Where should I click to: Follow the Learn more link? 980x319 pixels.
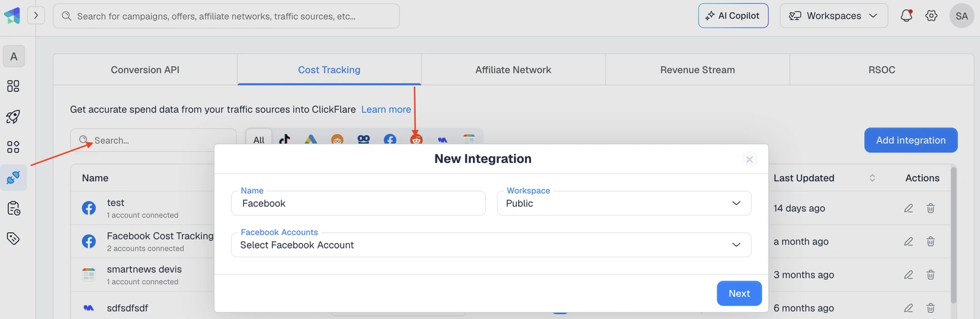click(386, 110)
